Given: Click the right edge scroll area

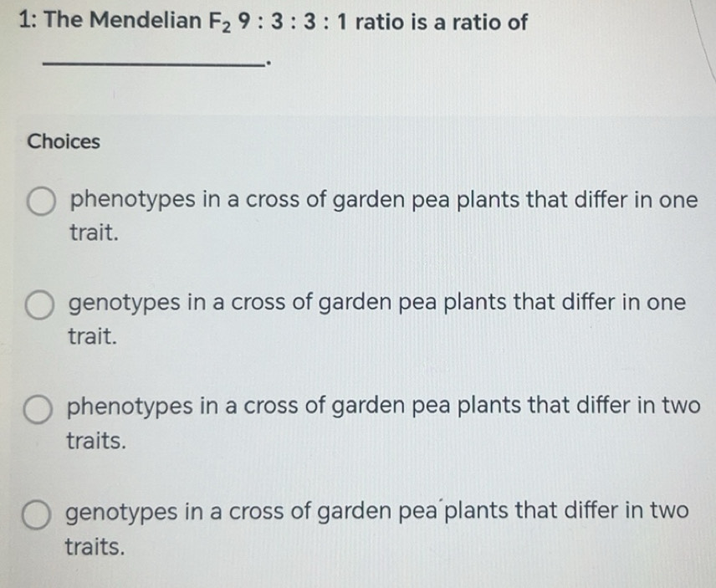Looking at the screenshot, I should click(707, 293).
